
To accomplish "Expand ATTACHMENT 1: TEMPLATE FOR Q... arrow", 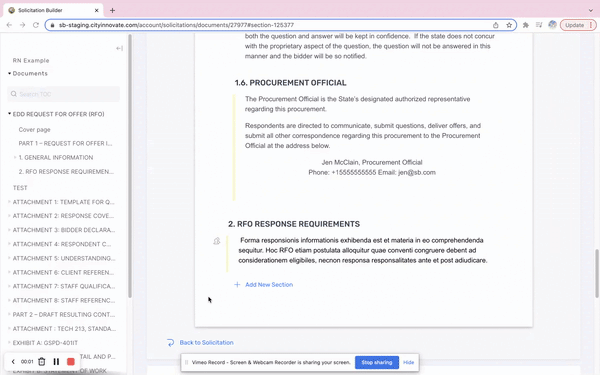I will (9, 202).
